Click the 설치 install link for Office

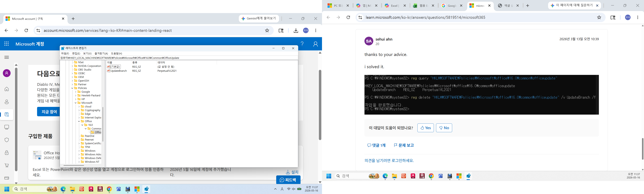point(292,172)
